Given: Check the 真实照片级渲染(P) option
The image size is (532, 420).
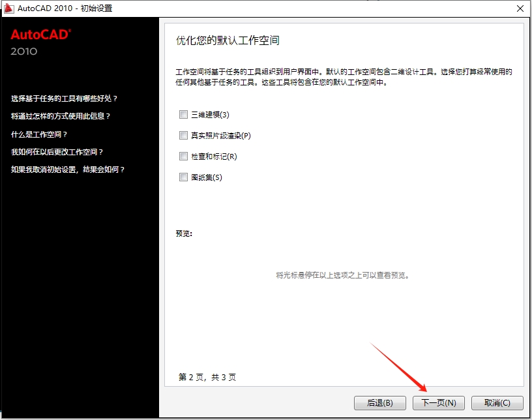Looking at the screenshot, I should point(183,135).
